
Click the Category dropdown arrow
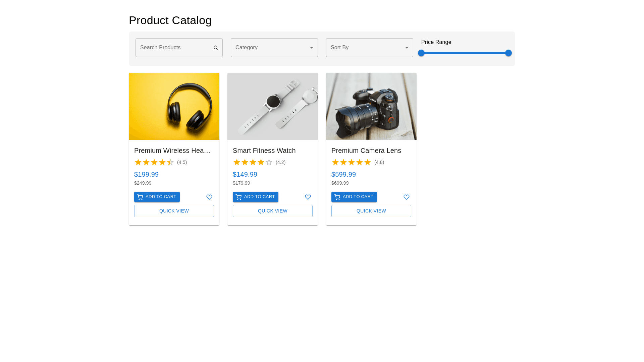(x=312, y=48)
